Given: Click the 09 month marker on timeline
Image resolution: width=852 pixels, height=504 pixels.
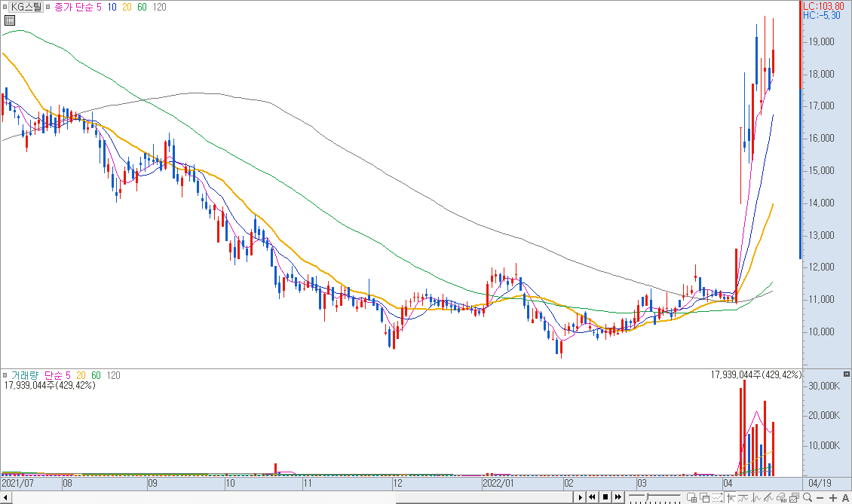Looking at the screenshot, I should tap(152, 484).
